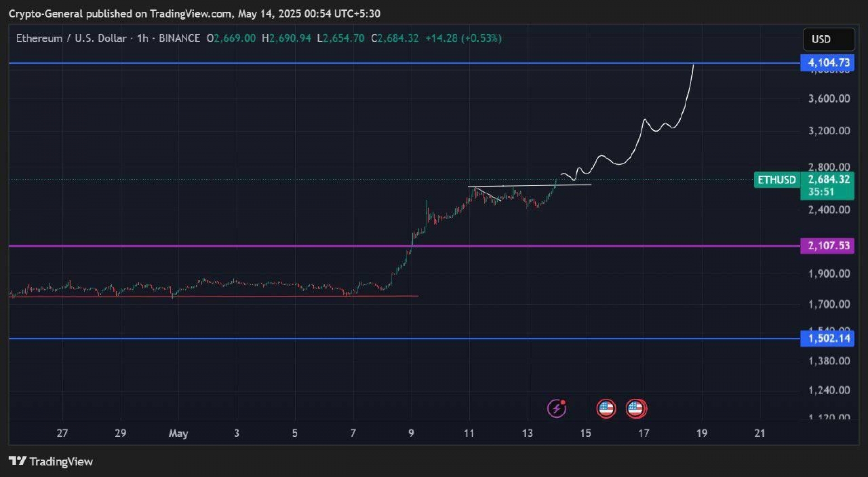Image resolution: width=868 pixels, height=477 pixels.
Task: Select the 4,104.73 blue price label
Action: [827, 62]
